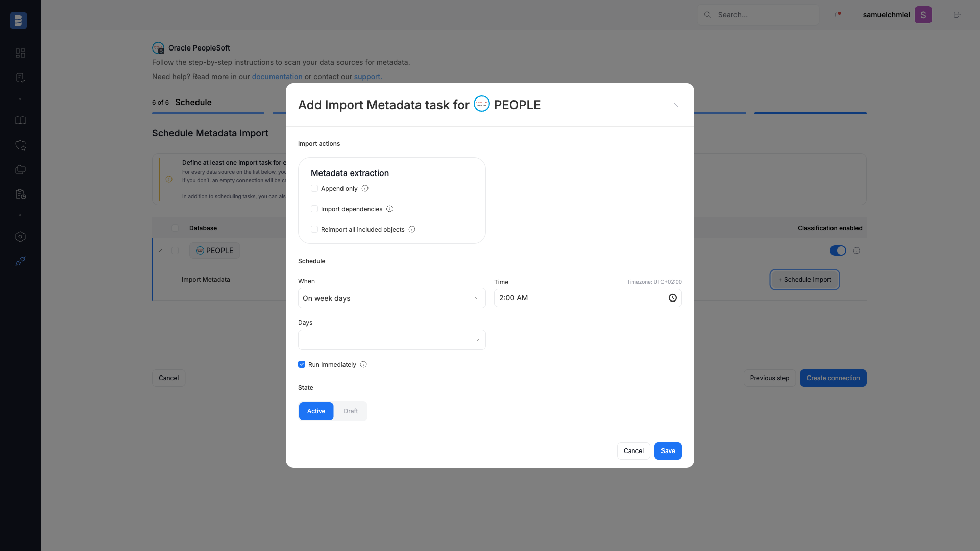Click the Schedule step tab

193,102
